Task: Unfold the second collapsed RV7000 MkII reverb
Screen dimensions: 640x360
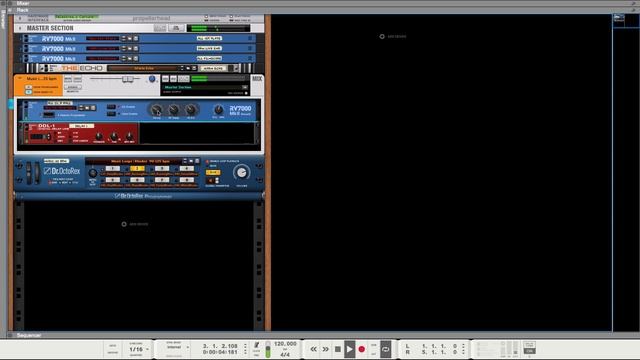Action: coord(20,49)
